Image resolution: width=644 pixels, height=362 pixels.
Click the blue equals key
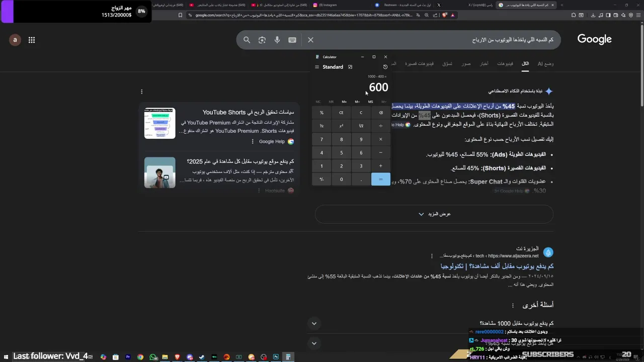(381, 179)
